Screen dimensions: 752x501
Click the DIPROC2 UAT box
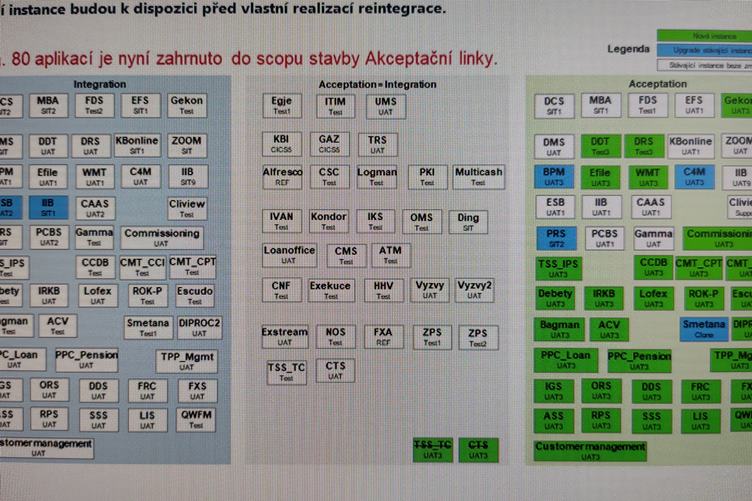(200, 328)
